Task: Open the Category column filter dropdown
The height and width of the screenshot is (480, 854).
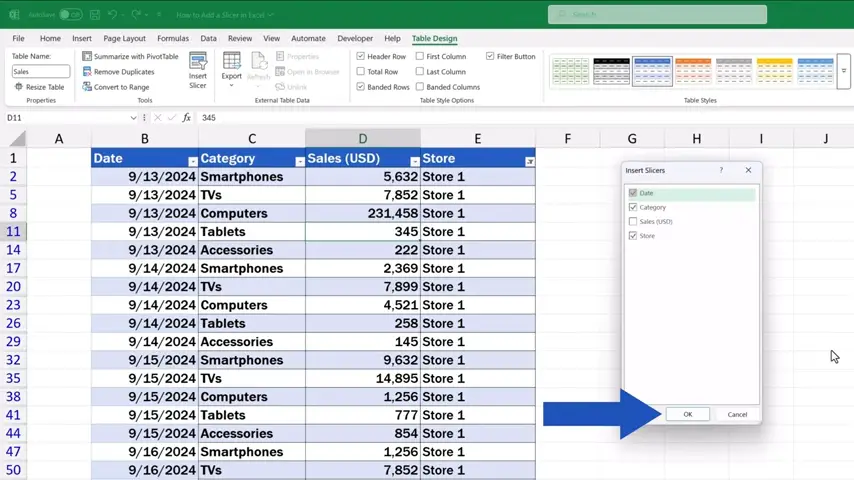Action: click(299, 161)
